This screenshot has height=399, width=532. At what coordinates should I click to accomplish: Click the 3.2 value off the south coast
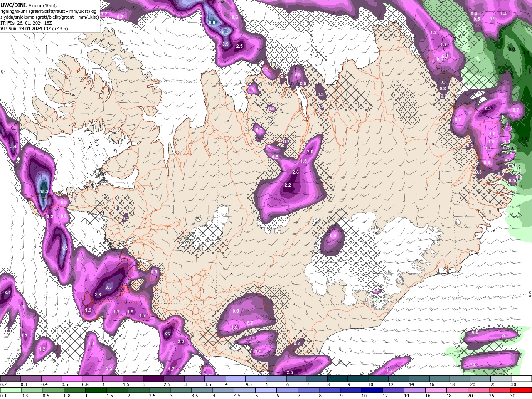click(168, 334)
